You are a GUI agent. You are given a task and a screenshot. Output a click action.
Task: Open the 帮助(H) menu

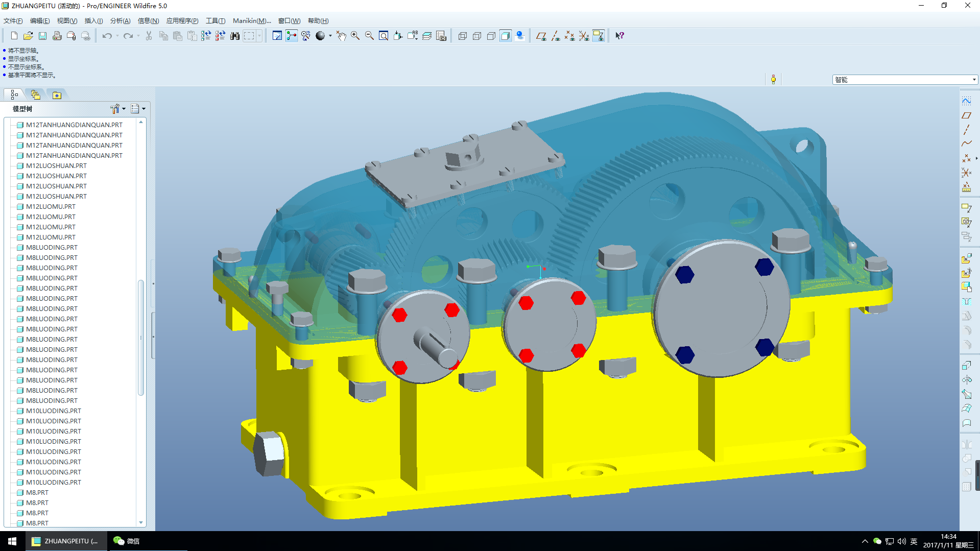click(318, 21)
